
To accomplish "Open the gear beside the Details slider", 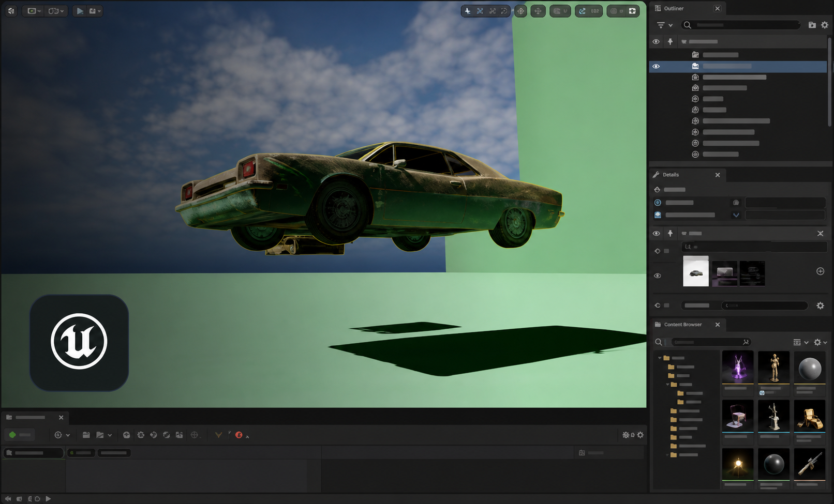I will [x=820, y=306].
